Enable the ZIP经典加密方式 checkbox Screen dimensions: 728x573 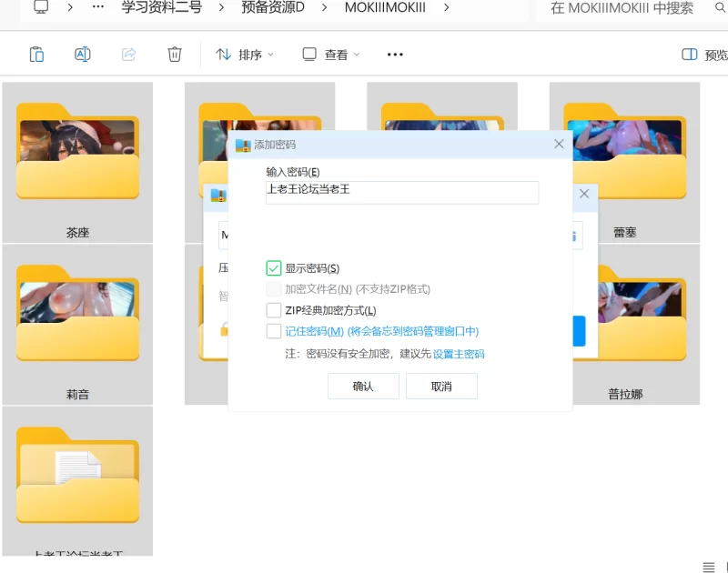click(x=274, y=310)
